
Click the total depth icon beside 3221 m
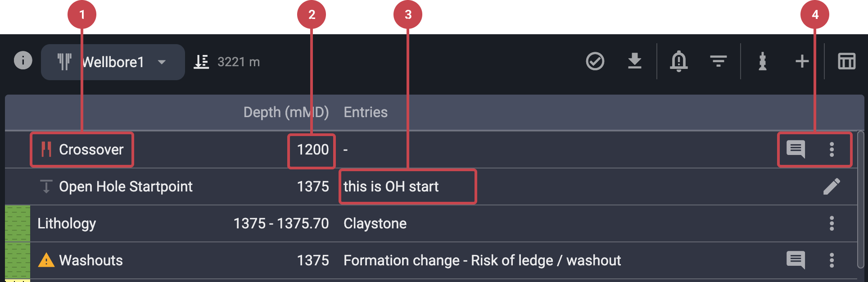[201, 62]
